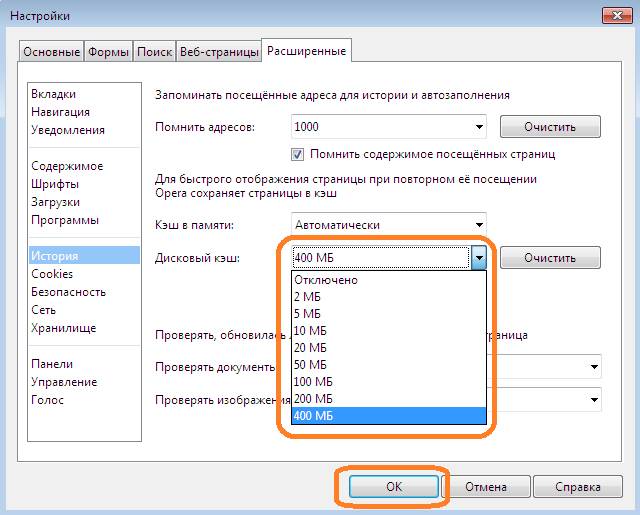
Task: Open the Формы tab
Action: [x=108, y=52]
